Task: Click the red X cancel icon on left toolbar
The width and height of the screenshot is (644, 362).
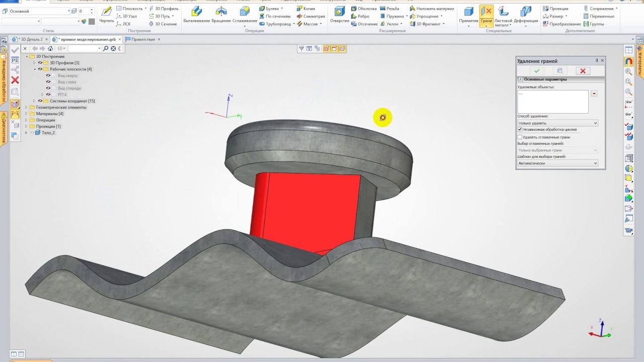Action: pyautogui.click(x=15, y=80)
